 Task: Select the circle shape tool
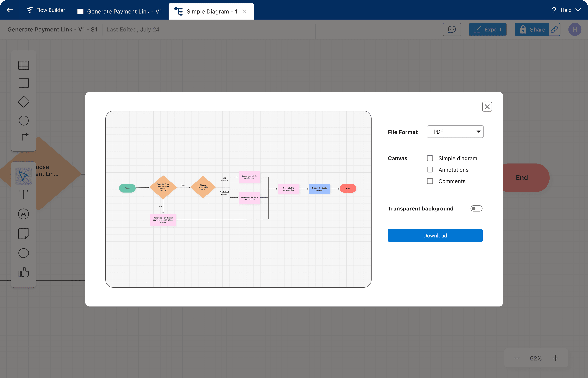tap(24, 121)
